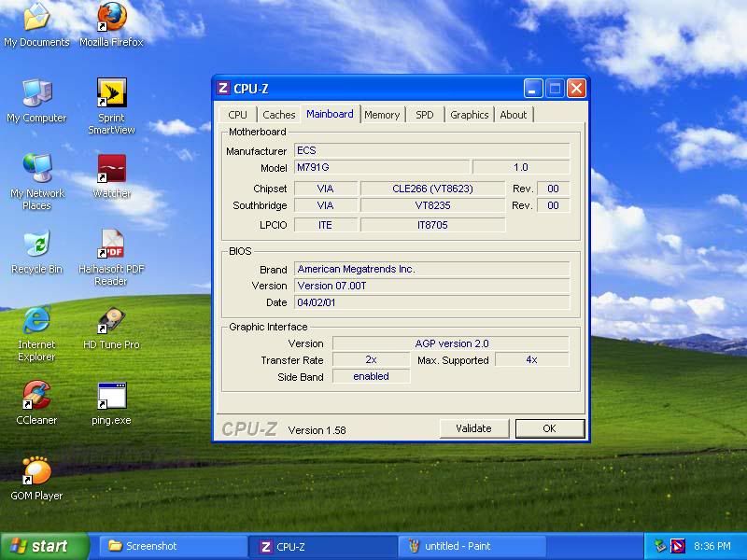This screenshot has height=560, width=747.
Task: Click the BIOS Version field 07.00T
Action: click(x=431, y=286)
